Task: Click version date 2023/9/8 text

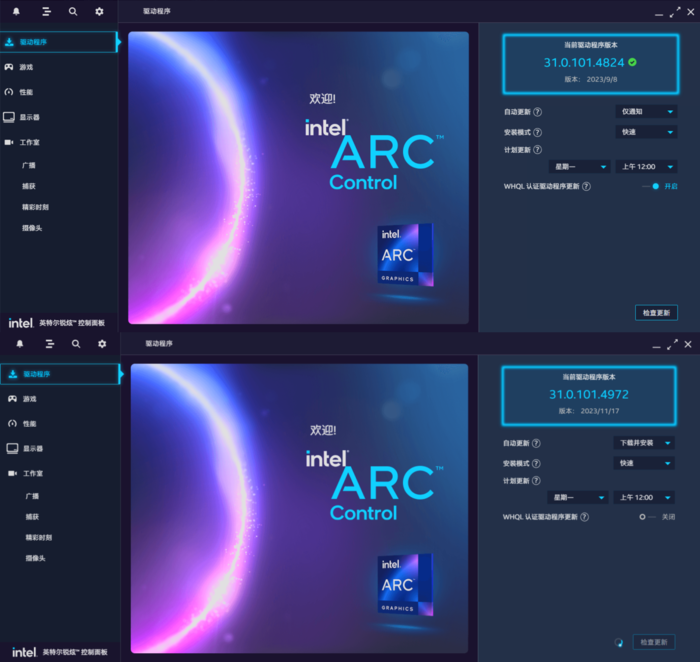Action: pos(602,79)
